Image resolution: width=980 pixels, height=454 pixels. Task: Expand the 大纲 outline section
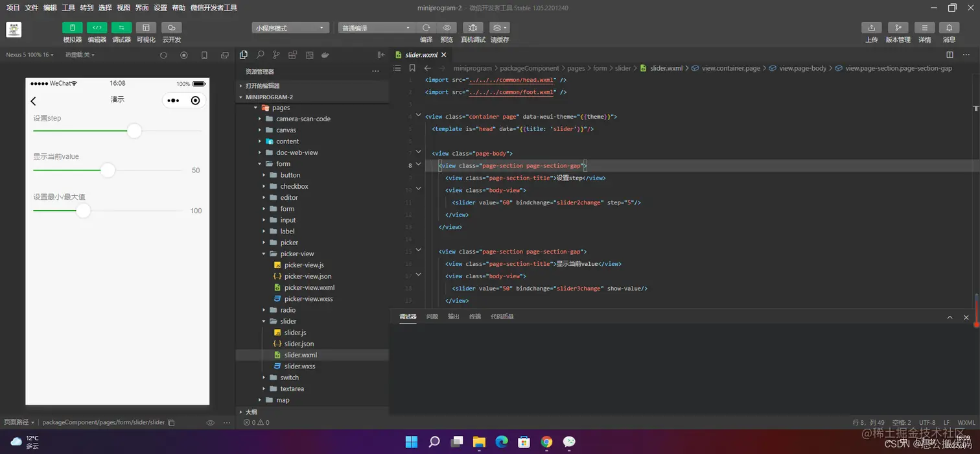312,412
